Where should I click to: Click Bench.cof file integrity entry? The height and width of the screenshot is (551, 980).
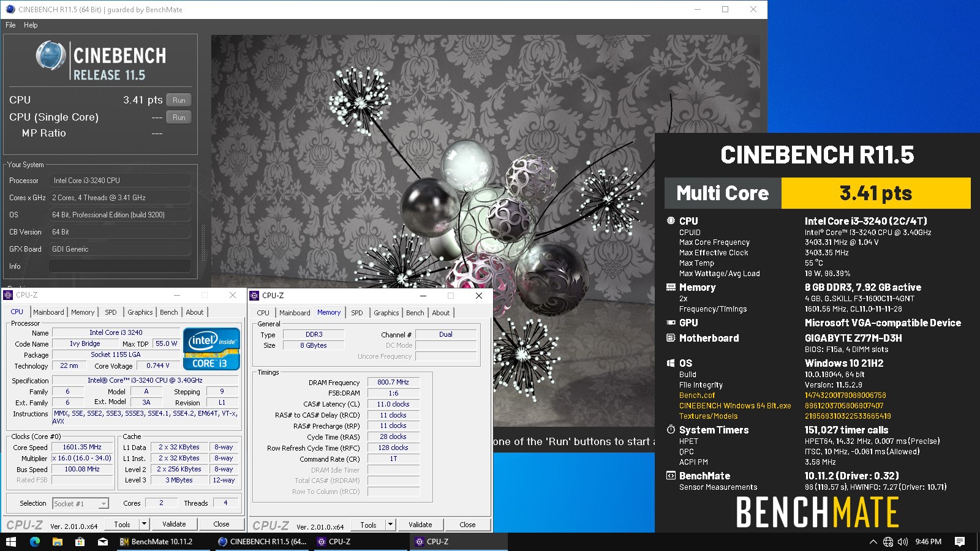pyautogui.click(x=696, y=395)
